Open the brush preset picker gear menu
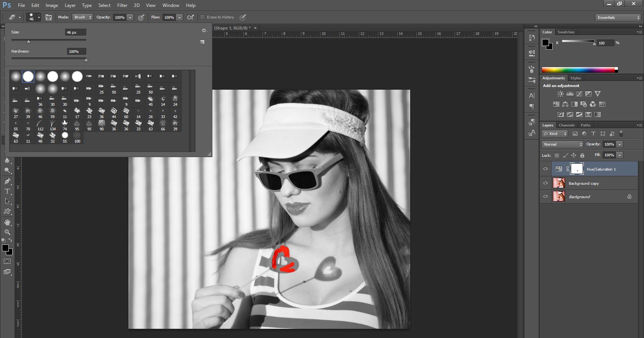The height and width of the screenshot is (338, 644). 204,30
